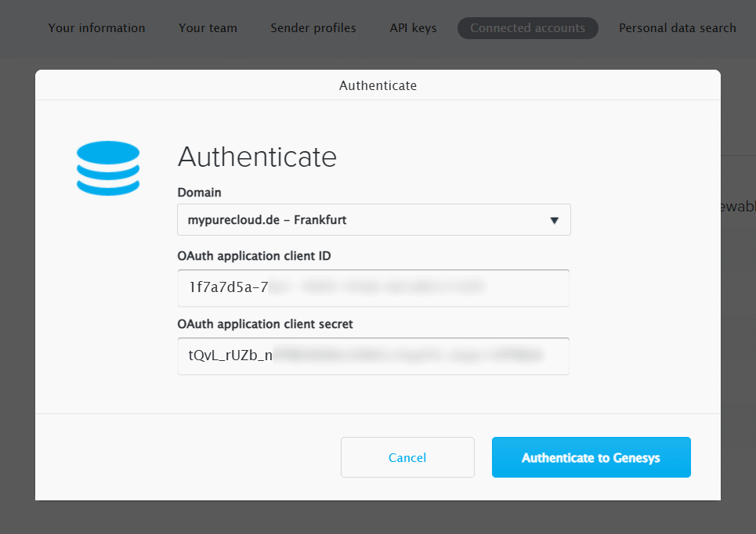Switch to Your team tab
This screenshot has height=534, width=756.
[x=208, y=28]
